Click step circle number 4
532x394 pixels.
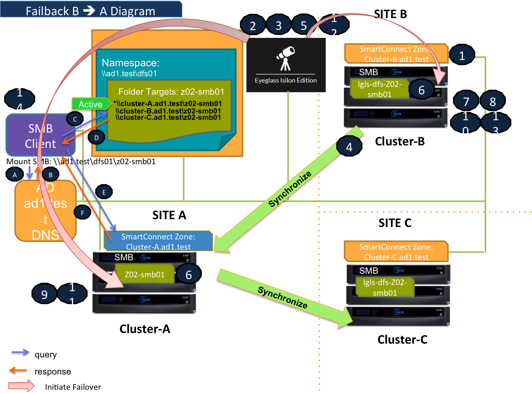(349, 146)
